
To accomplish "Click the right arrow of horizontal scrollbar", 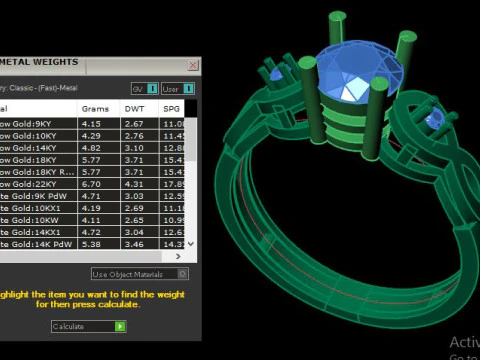I will coord(178,256).
